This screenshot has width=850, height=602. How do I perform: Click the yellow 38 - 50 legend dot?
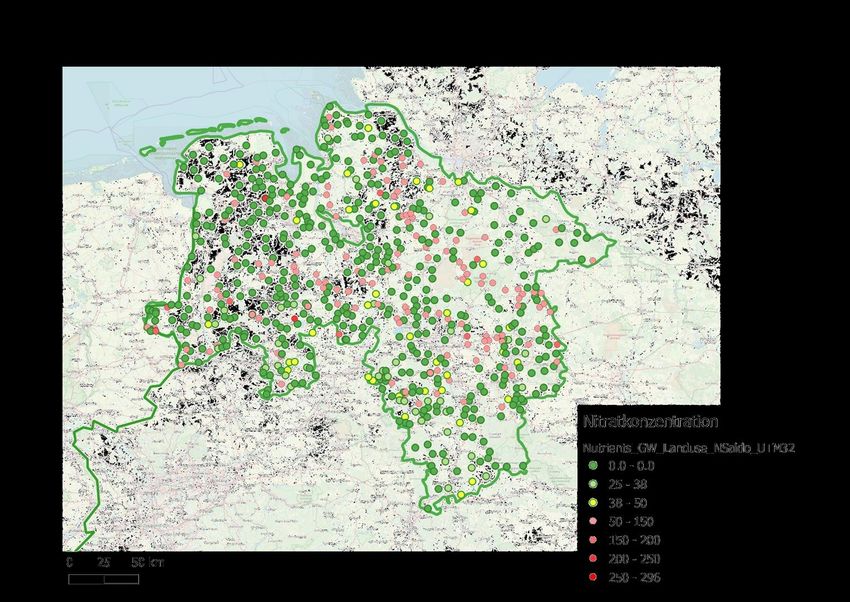pyautogui.click(x=593, y=503)
